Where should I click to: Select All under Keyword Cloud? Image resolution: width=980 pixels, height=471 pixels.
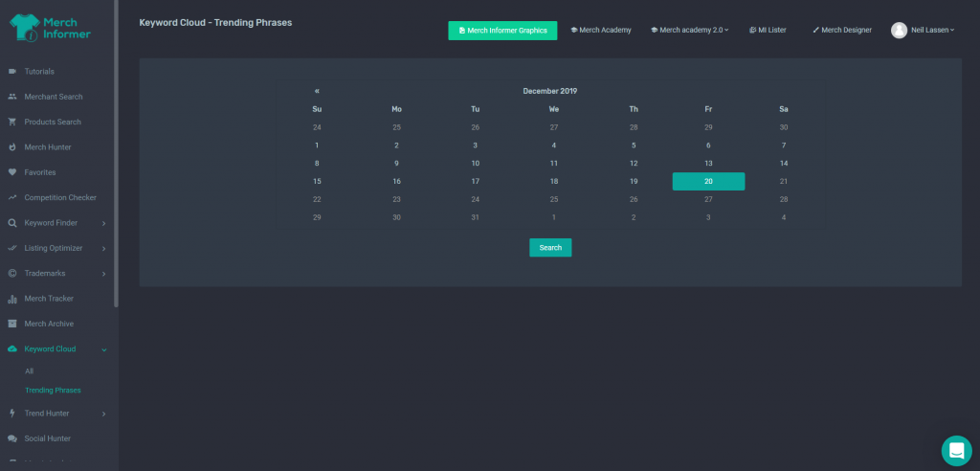coord(29,370)
